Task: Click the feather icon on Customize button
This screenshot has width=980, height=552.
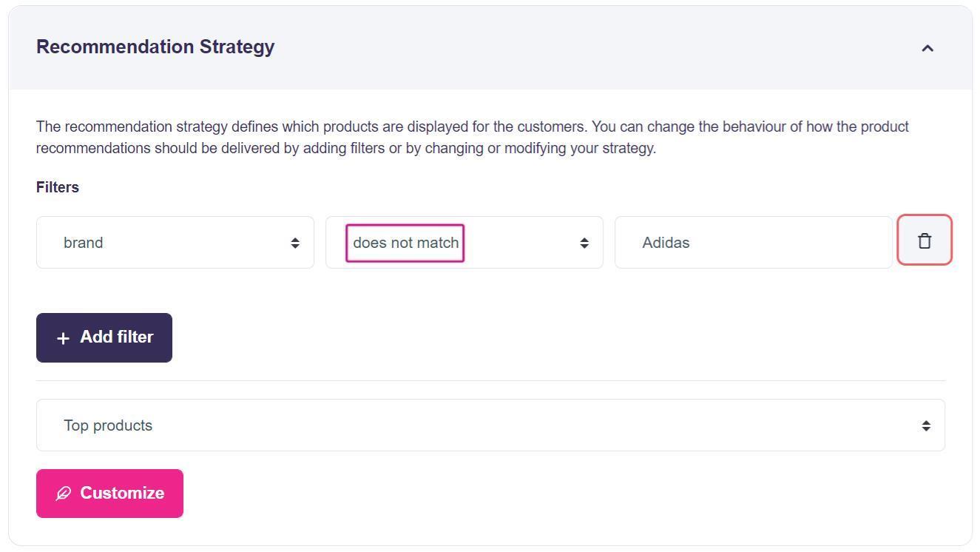Action: pos(64,494)
